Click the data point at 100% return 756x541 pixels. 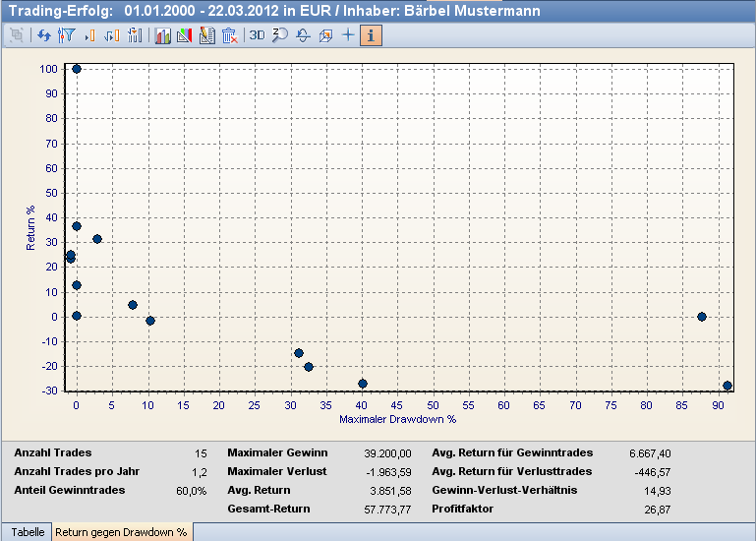[x=77, y=69]
